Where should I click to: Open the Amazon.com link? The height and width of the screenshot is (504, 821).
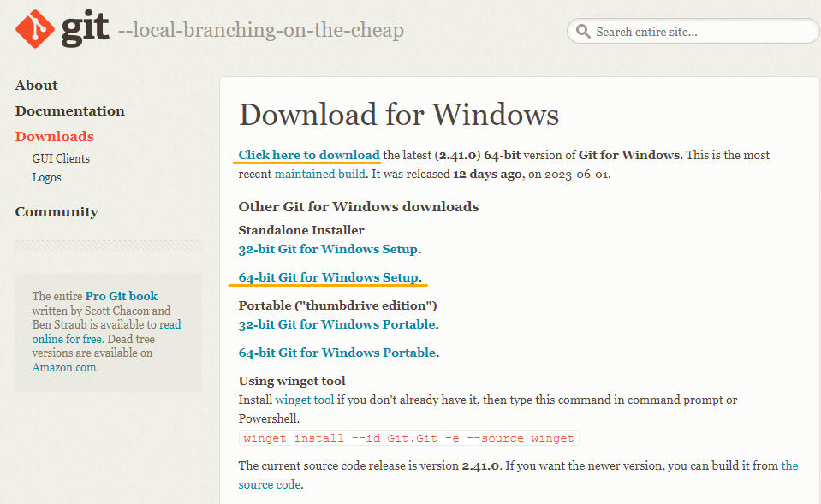64,367
